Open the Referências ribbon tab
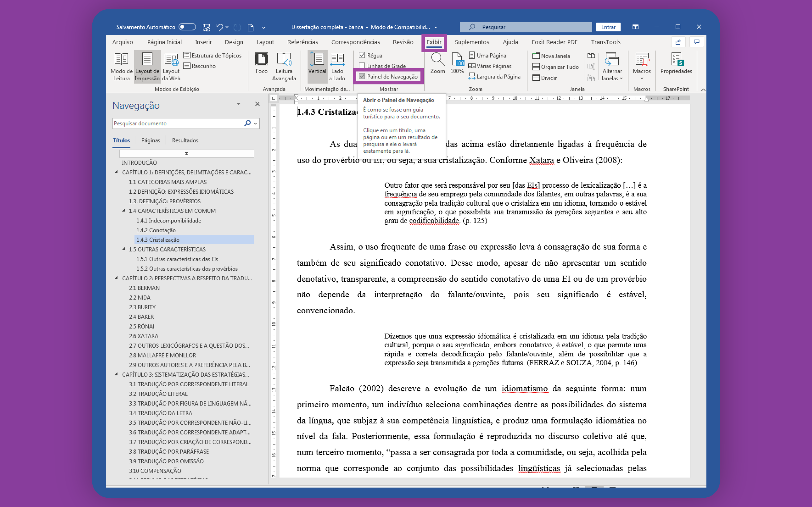 coord(302,42)
